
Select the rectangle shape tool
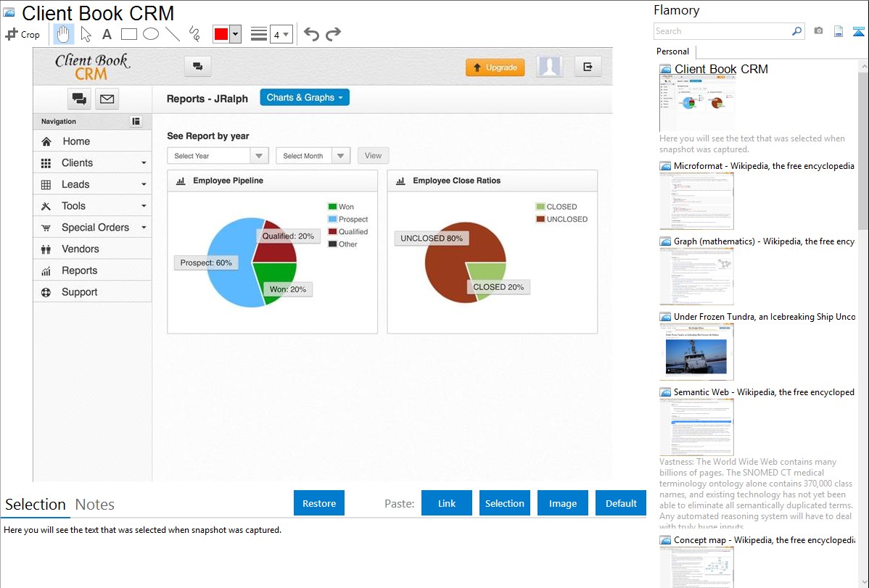point(128,34)
